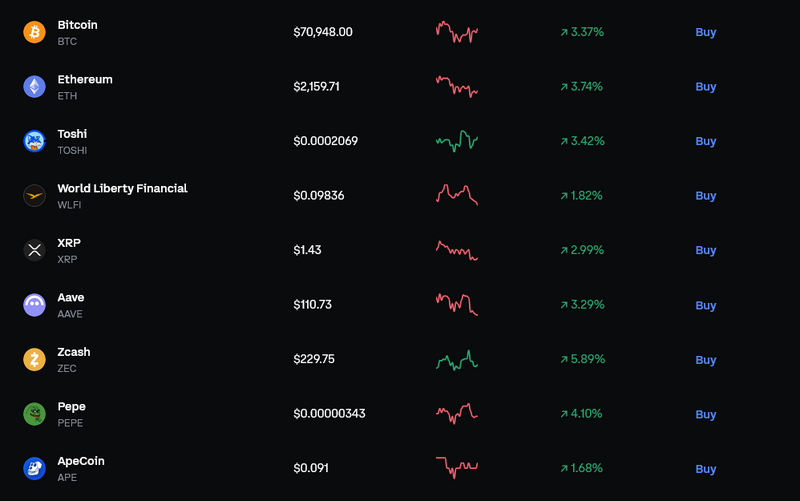
Task: Click the Zcash coin icon
Action: [x=35, y=360]
